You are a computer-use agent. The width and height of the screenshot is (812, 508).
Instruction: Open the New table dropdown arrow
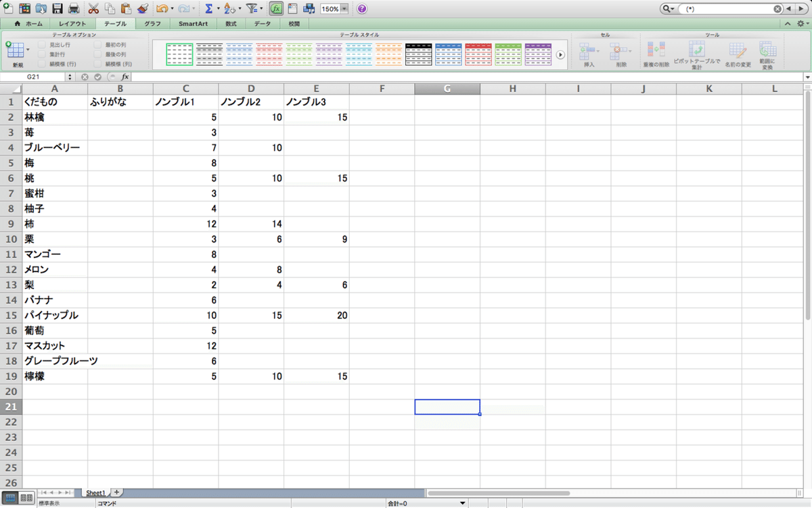click(28, 50)
